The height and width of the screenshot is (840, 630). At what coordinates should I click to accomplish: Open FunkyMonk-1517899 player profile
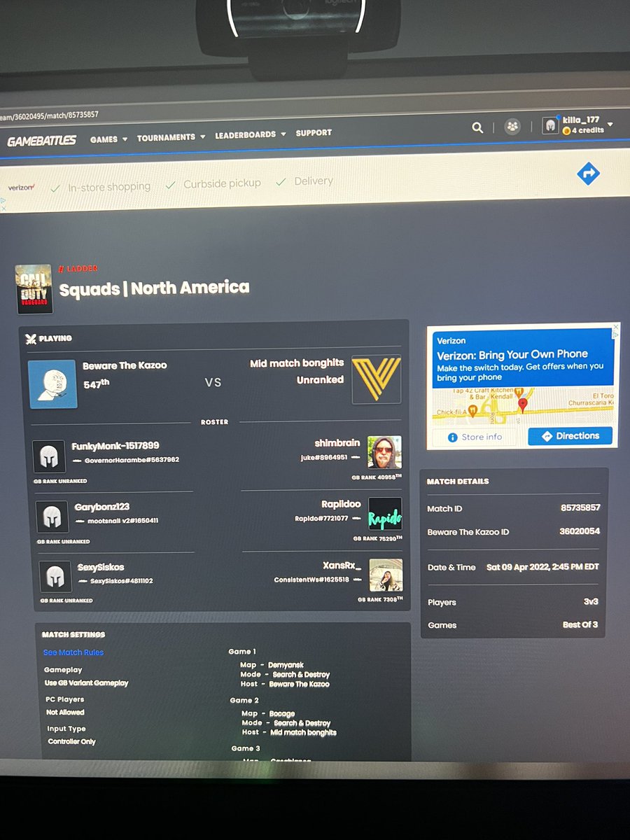point(115,447)
